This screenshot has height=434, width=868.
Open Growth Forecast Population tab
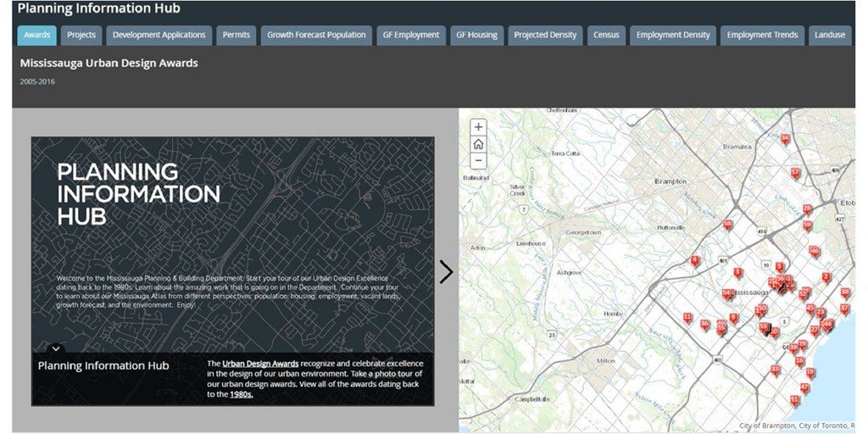(317, 35)
